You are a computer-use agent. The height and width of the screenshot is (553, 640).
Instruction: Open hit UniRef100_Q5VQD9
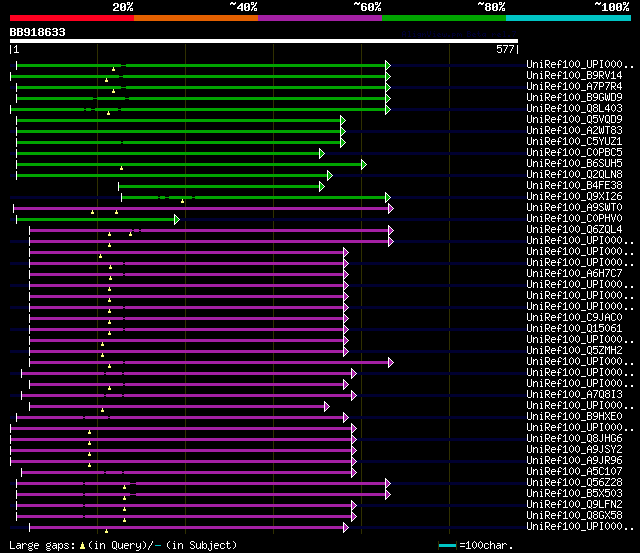pos(574,119)
